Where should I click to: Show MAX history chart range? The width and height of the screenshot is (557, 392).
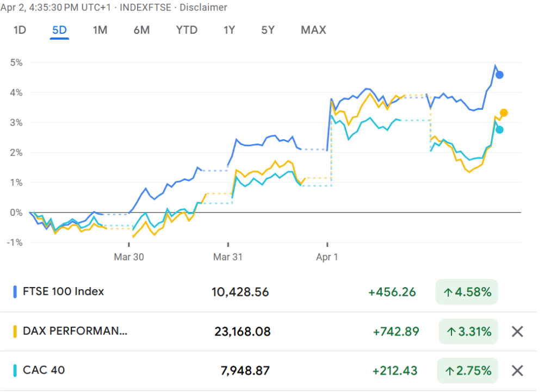[x=313, y=30]
